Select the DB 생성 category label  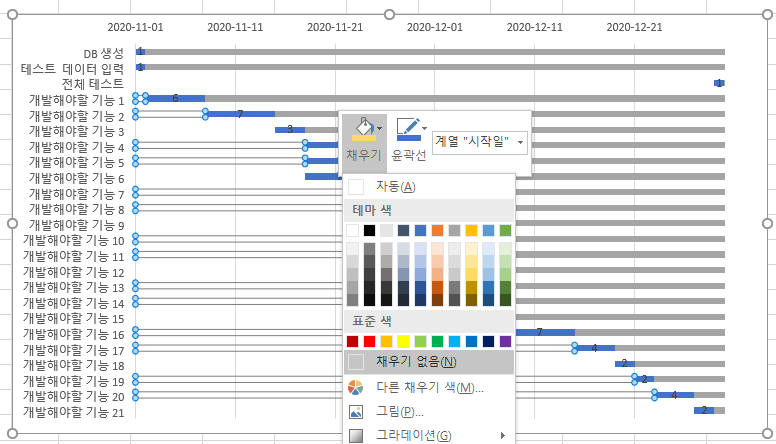click(x=103, y=53)
